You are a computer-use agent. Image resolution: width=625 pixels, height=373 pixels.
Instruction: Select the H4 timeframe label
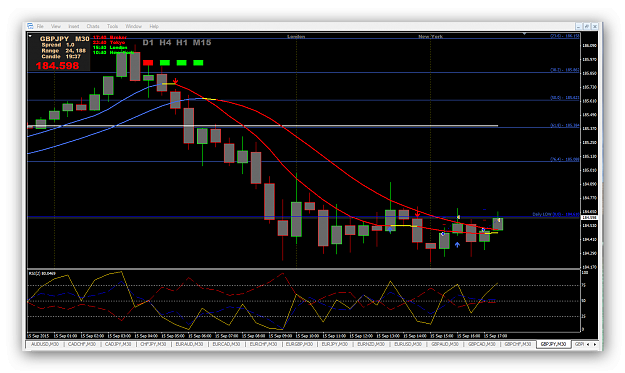point(165,42)
